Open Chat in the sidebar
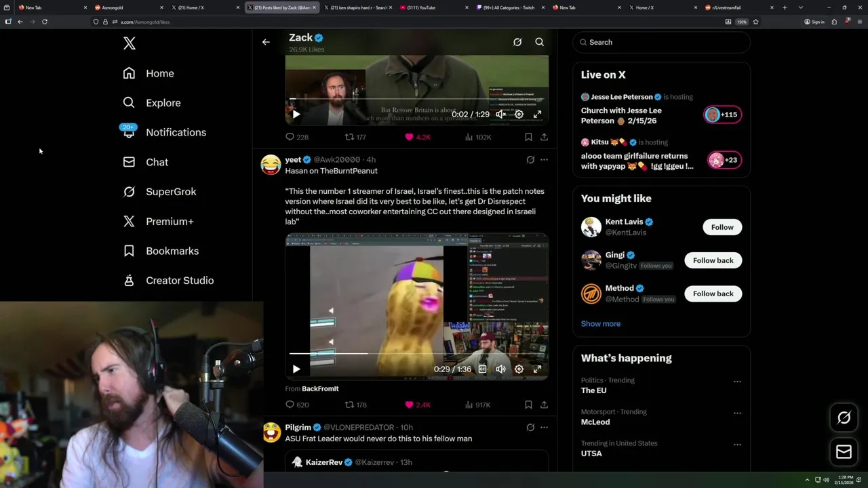 point(145,162)
